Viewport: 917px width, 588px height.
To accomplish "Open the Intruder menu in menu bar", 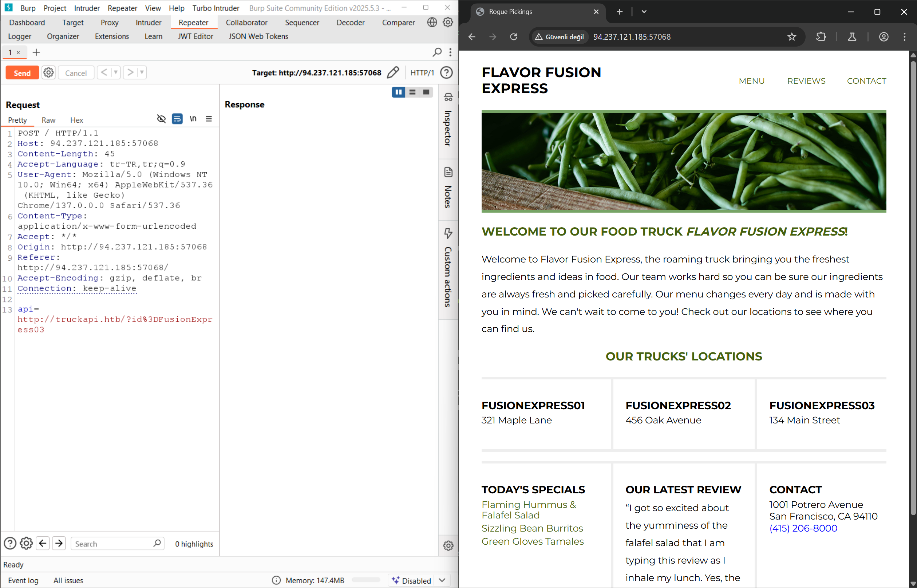I will [87, 8].
